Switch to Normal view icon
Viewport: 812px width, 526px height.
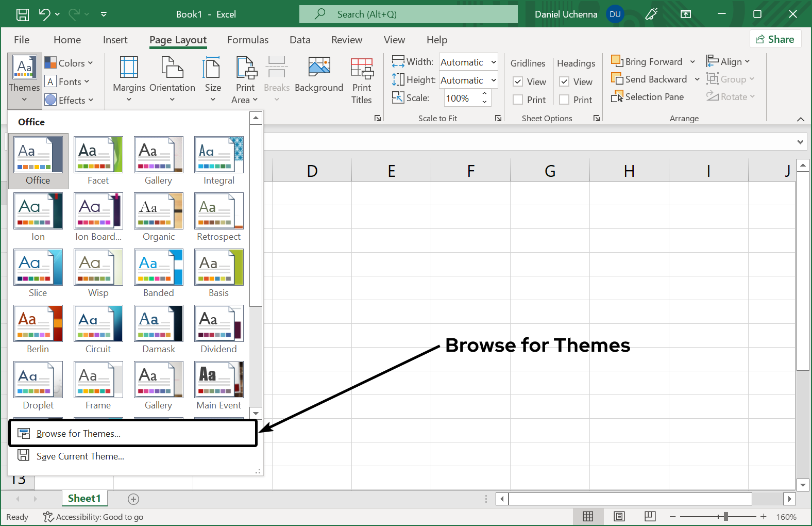coord(588,516)
